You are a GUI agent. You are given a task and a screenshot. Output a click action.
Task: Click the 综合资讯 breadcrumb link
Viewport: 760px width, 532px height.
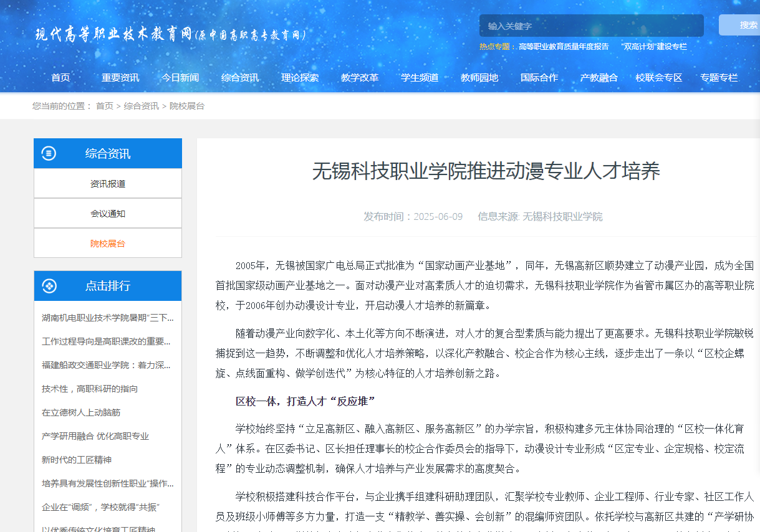coord(141,106)
